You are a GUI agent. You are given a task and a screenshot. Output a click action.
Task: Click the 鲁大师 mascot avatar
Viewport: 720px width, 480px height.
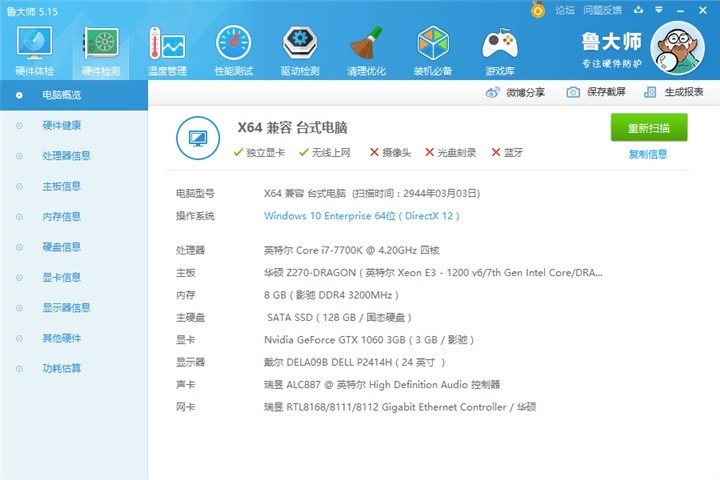coord(677,48)
